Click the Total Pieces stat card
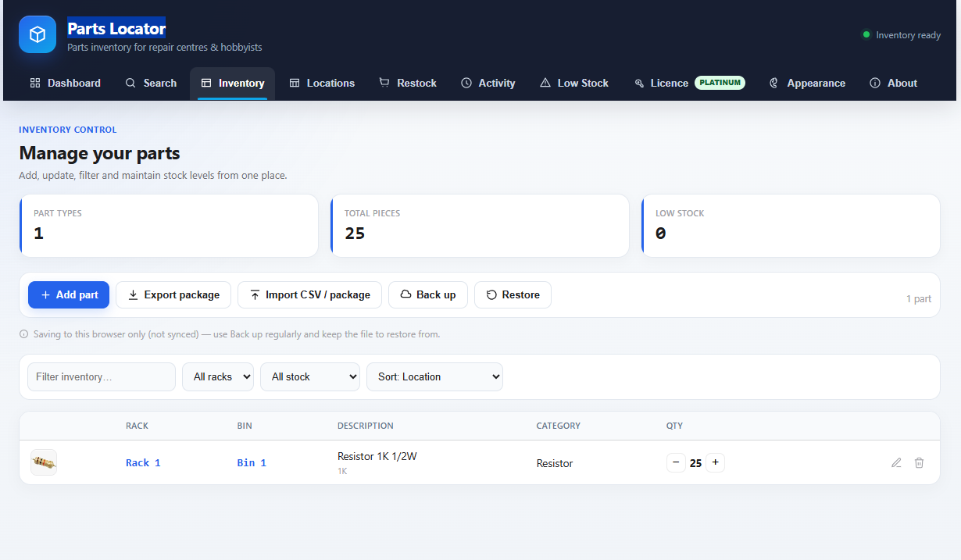 [480, 226]
